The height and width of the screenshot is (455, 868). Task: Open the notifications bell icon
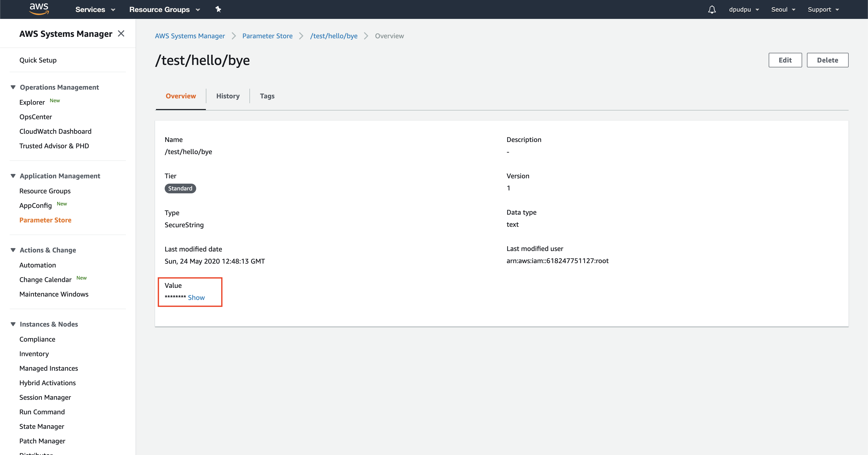712,9
